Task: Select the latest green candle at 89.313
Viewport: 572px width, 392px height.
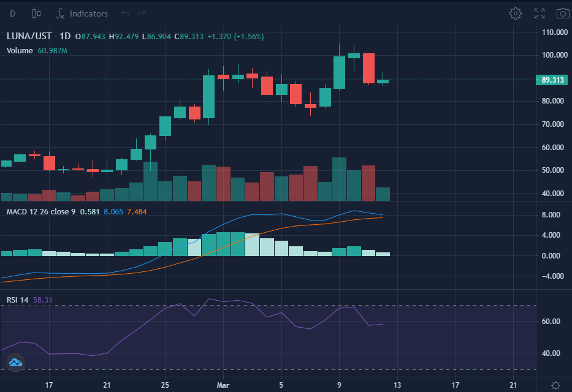Action: point(383,81)
